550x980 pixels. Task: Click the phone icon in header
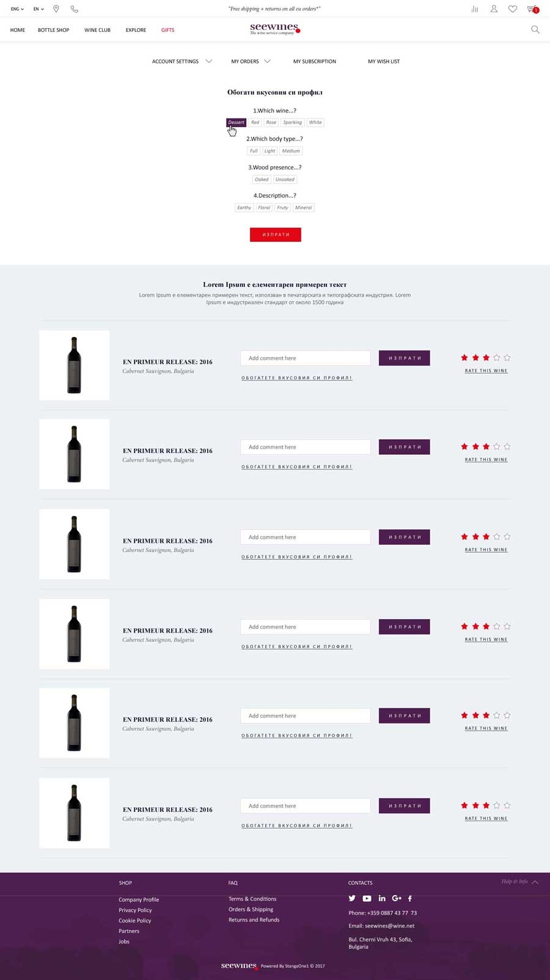[x=75, y=9]
